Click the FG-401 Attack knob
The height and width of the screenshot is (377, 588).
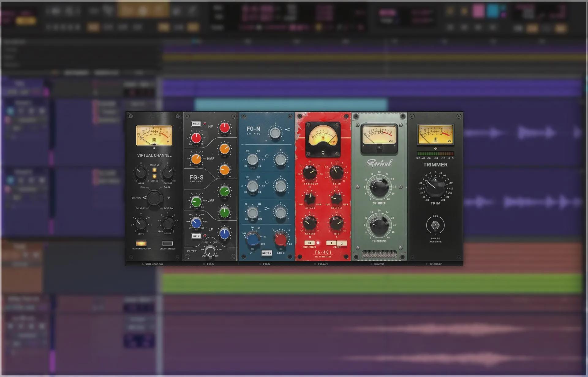tap(310, 198)
